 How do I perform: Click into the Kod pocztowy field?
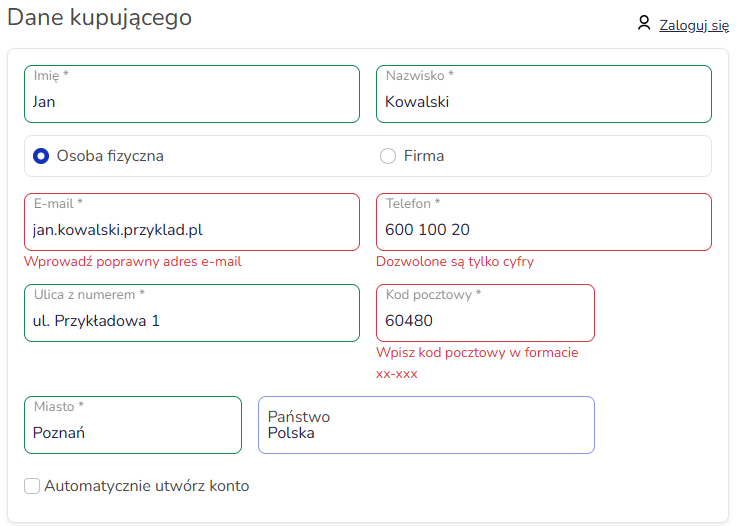click(x=485, y=313)
